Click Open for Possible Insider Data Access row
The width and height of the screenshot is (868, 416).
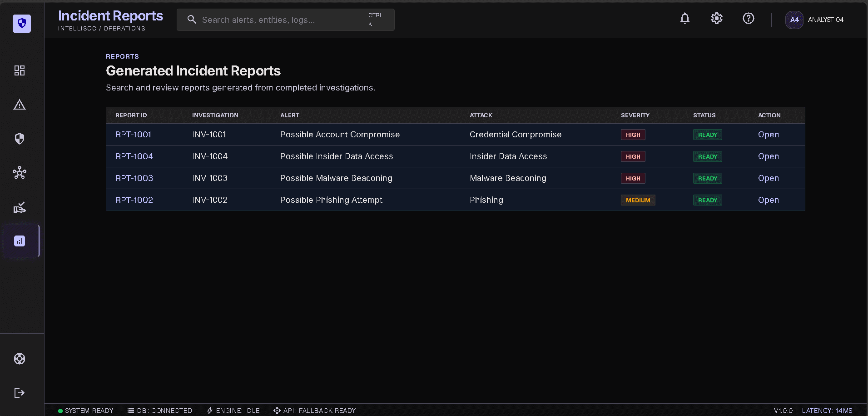(769, 156)
